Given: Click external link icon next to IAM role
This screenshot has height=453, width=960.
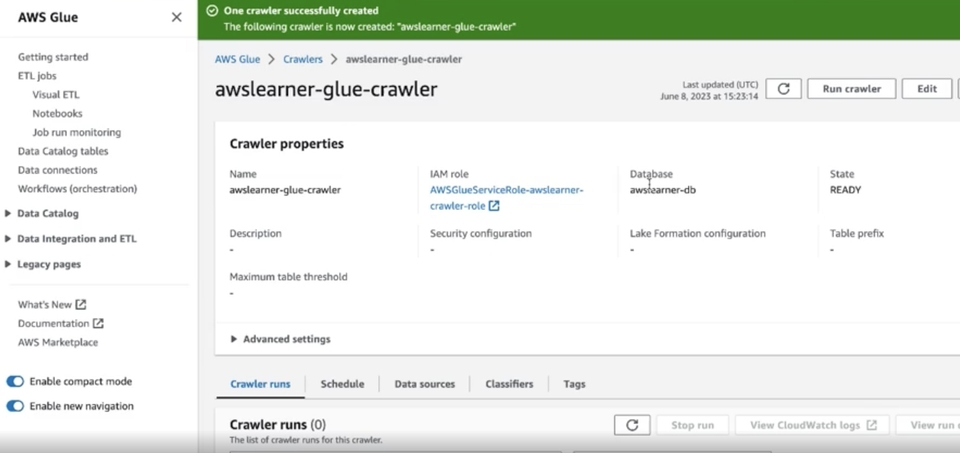Looking at the screenshot, I should coord(494,206).
